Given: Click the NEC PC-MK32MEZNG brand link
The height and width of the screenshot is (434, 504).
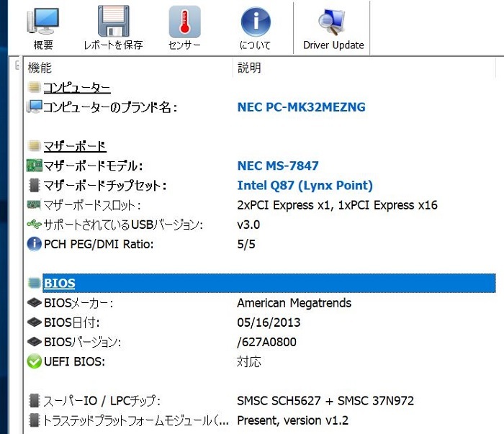Looking at the screenshot, I should coord(301,107).
